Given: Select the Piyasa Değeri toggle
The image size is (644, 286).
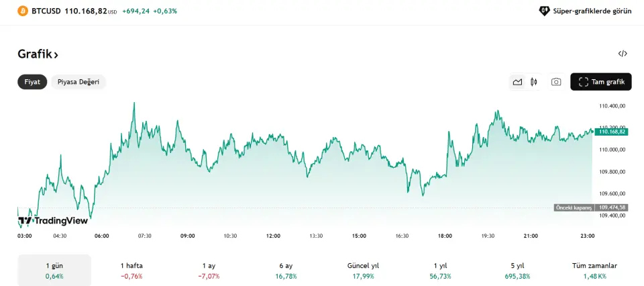Looking at the screenshot, I should 78,82.
